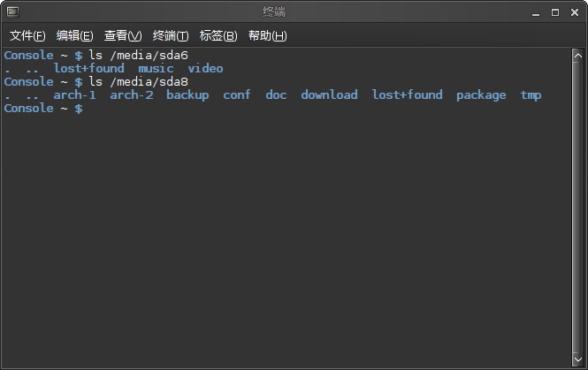Open the 文件(F) menu
This screenshot has height=370, width=588.
tap(27, 35)
